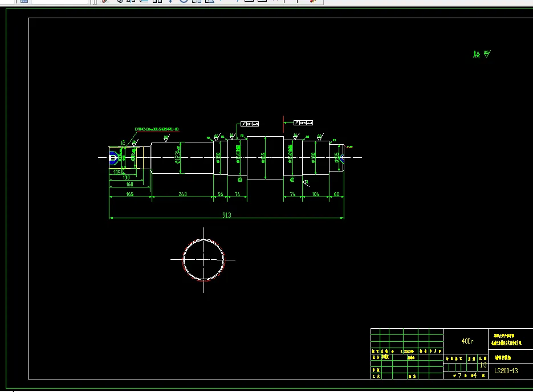Select the φ105 diameter dimension text
Viewport: 533px width, 392px height.
tap(336, 157)
